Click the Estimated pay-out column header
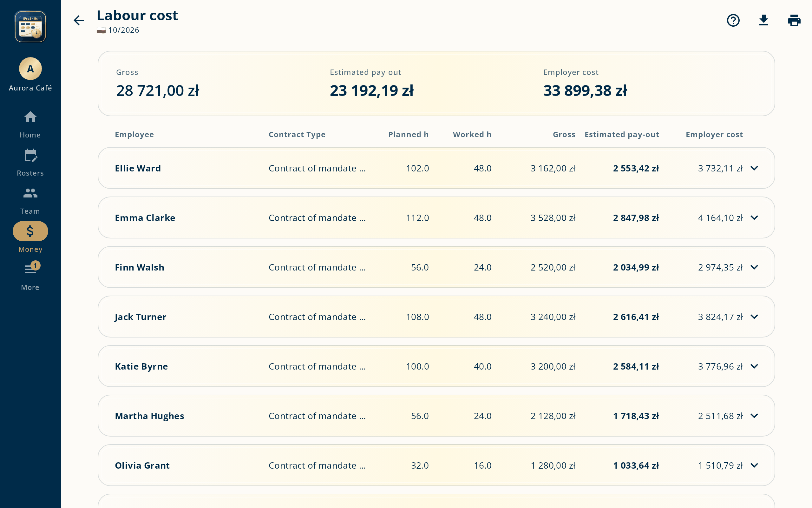 [622, 134]
